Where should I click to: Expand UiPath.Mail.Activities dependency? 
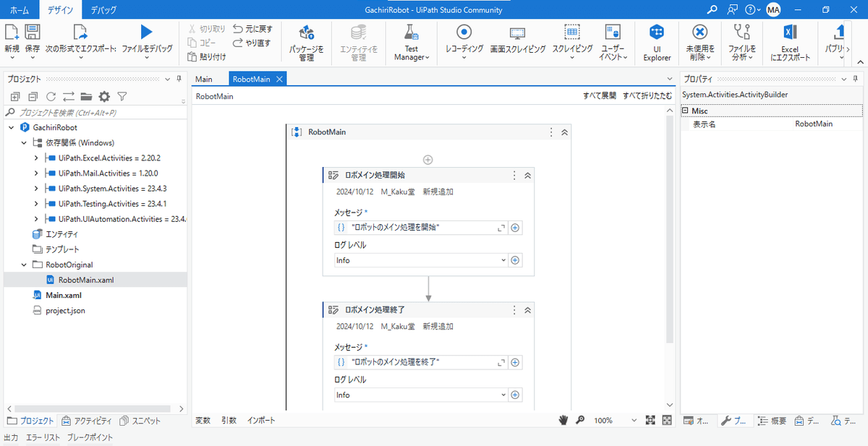pos(36,173)
